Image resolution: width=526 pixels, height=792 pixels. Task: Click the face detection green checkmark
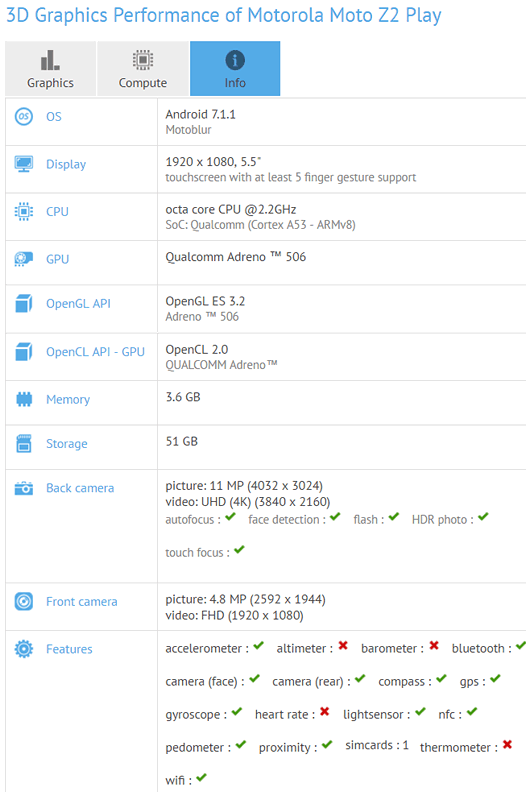[335, 517]
